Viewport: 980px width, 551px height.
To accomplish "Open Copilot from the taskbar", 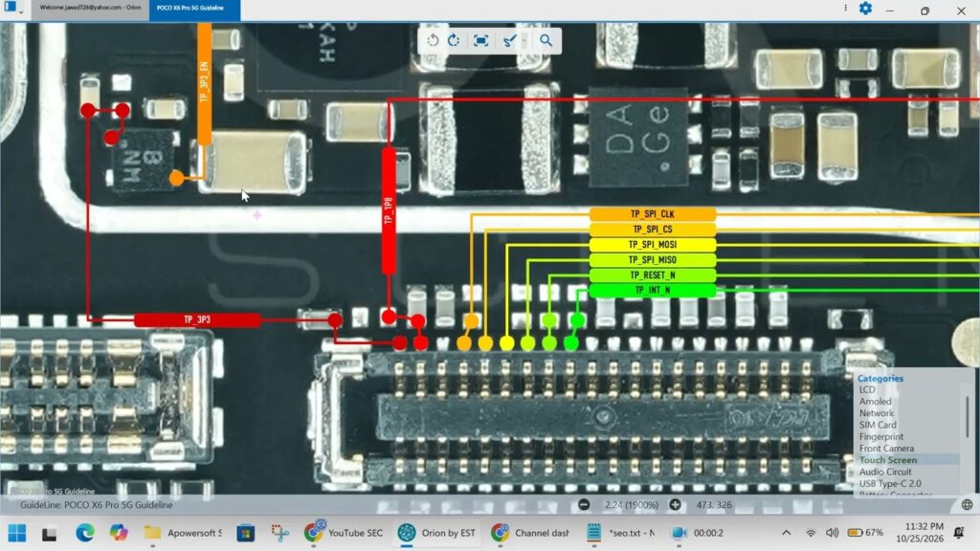I will (118, 533).
